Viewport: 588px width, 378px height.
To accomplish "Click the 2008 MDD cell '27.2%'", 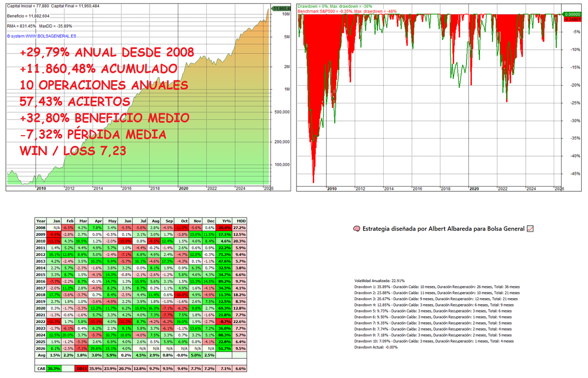I will click(239, 228).
